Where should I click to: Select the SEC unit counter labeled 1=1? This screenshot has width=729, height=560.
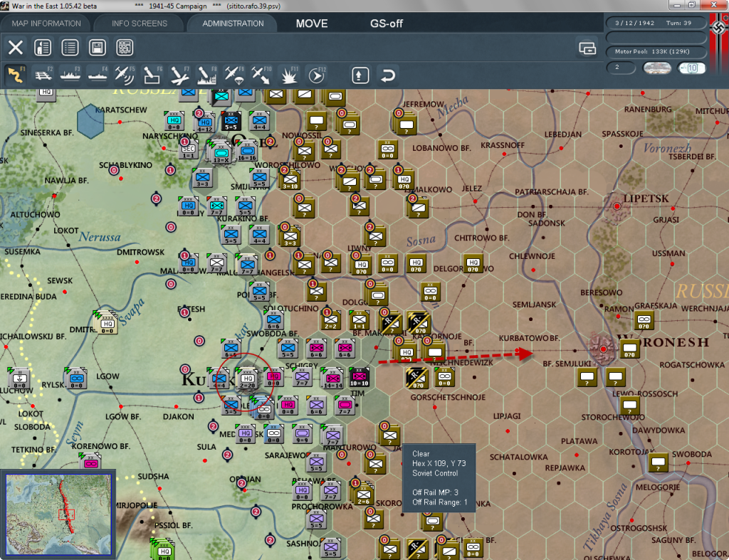coord(188,149)
